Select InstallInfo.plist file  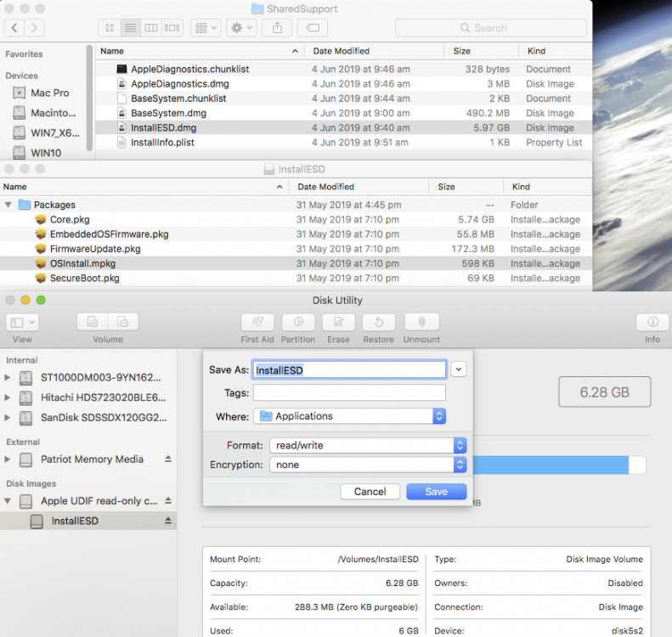coord(344,142)
